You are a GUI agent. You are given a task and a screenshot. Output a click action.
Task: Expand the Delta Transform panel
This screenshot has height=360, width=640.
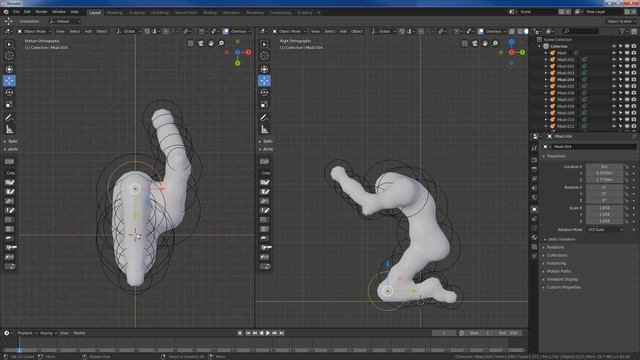tap(562, 239)
